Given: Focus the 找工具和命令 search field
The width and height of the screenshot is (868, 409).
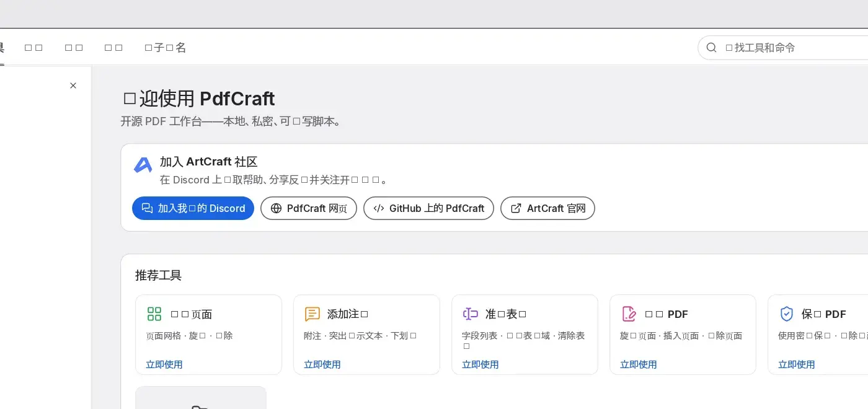Looking at the screenshot, I should coord(787,48).
